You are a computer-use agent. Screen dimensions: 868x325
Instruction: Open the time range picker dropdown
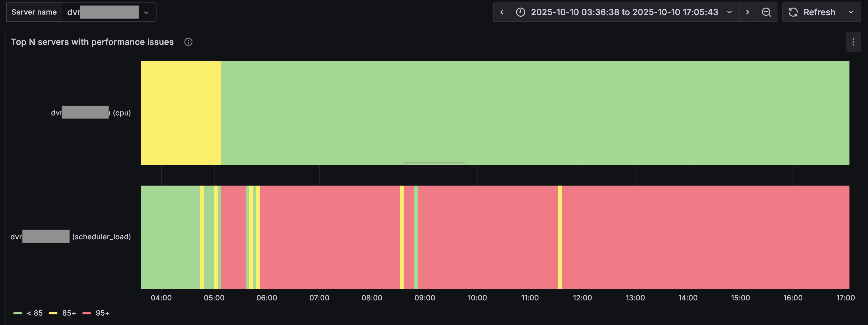[624, 12]
